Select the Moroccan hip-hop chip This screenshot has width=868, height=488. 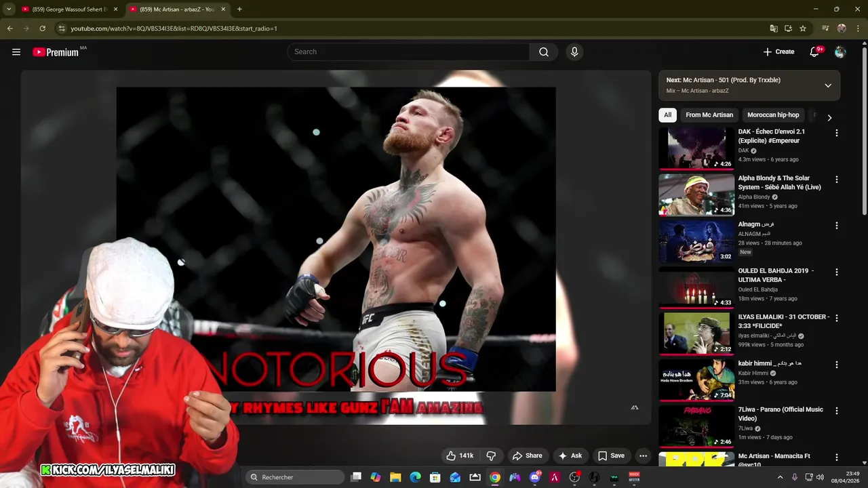pos(773,115)
